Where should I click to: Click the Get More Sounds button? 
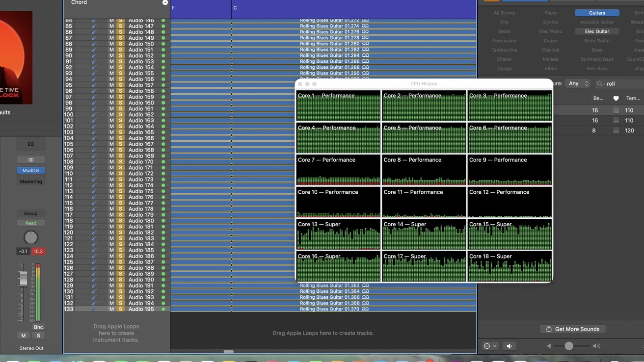tap(573, 329)
